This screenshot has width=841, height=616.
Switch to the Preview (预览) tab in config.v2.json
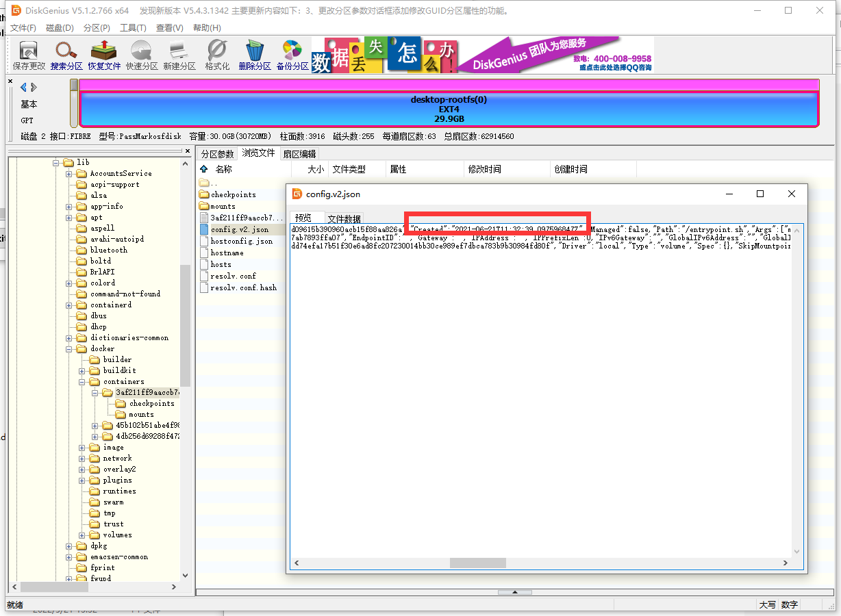303,218
